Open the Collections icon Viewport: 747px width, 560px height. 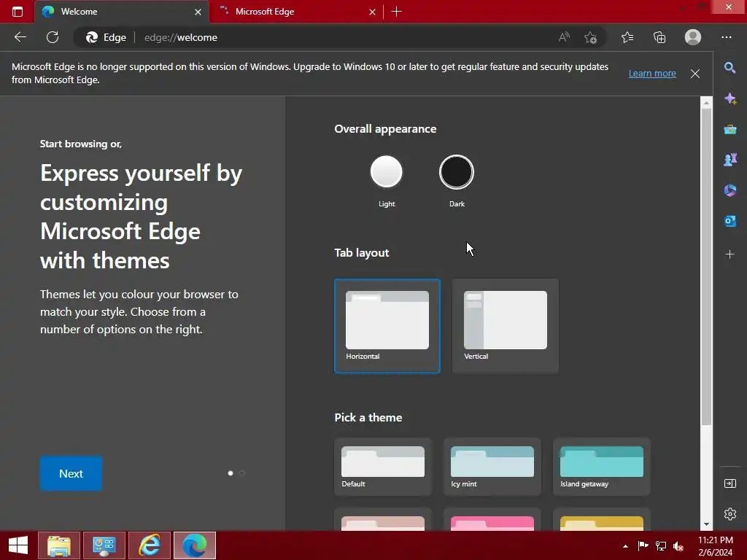coord(659,37)
